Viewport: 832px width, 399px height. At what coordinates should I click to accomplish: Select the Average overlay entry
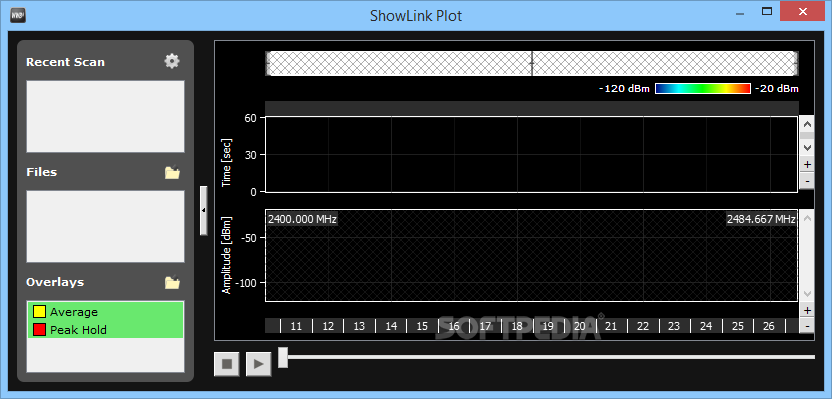tap(106, 312)
